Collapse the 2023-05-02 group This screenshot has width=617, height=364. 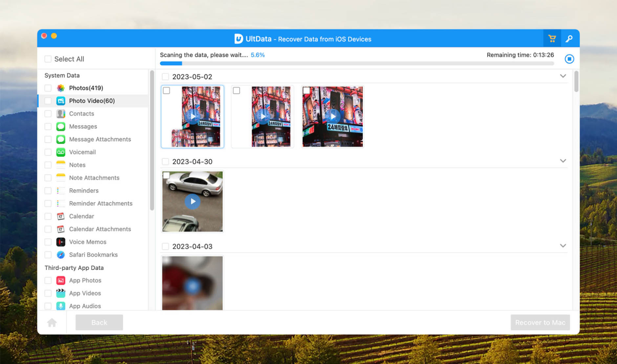[563, 76]
